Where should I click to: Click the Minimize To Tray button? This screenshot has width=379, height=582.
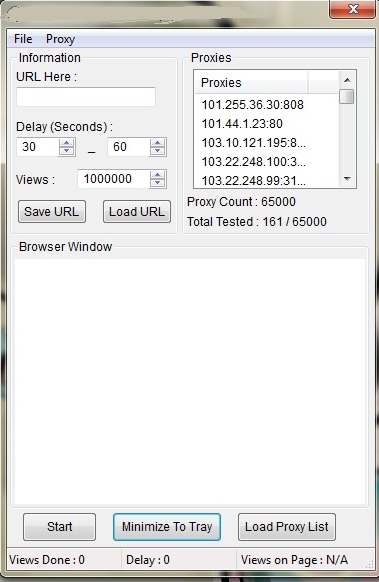click(167, 527)
